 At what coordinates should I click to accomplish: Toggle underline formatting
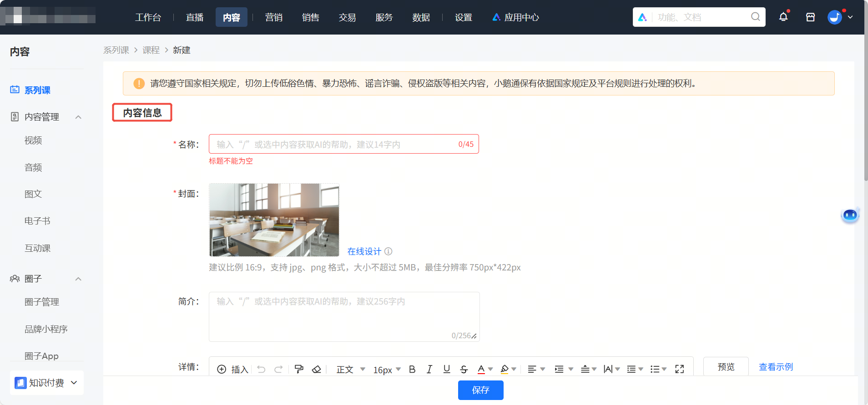447,369
